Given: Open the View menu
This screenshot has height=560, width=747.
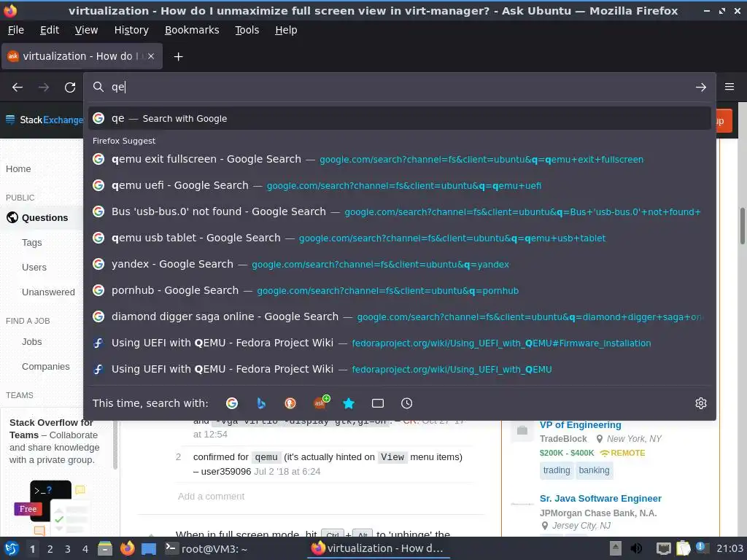Looking at the screenshot, I should pyautogui.click(x=86, y=30).
